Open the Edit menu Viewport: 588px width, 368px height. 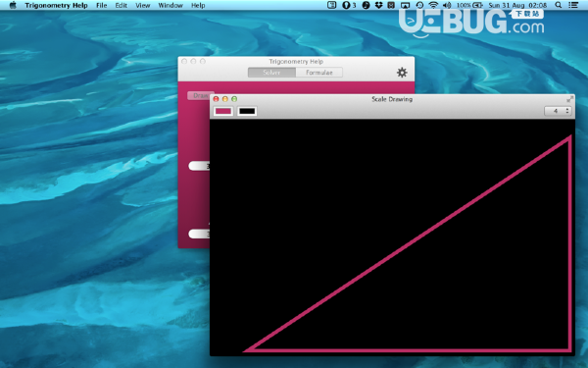click(x=122, y=5)
